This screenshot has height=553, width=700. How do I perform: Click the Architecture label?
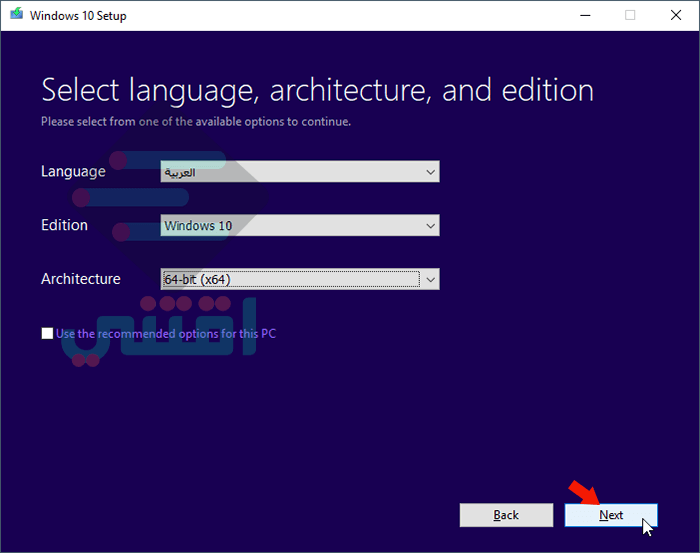point(81,279)
